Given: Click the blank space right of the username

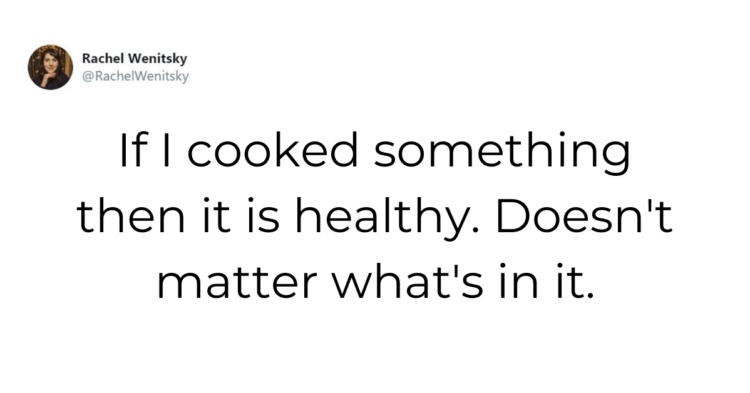Looking at the screenshot, I should tap(430, 67).
